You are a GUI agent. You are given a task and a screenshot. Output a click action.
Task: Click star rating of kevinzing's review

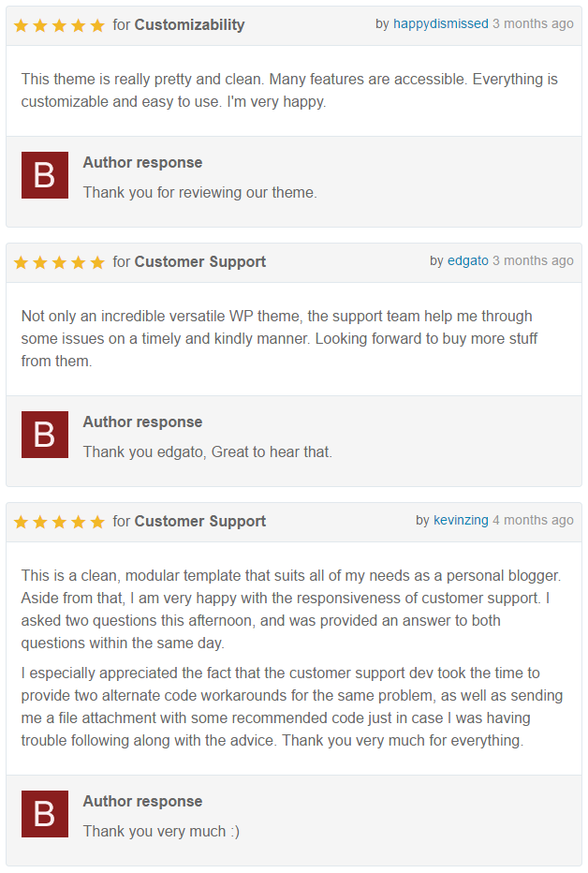[59, 522]
